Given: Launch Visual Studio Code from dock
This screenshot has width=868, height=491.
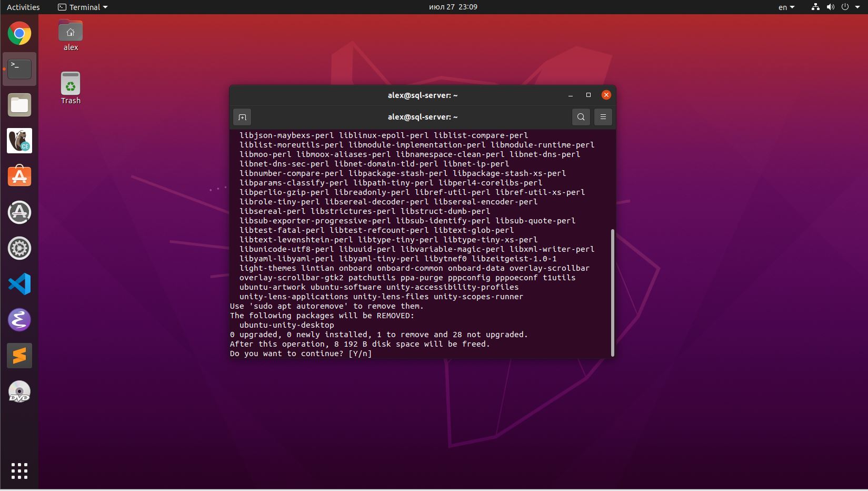Looking at the screenshot, I should (19, 284).
